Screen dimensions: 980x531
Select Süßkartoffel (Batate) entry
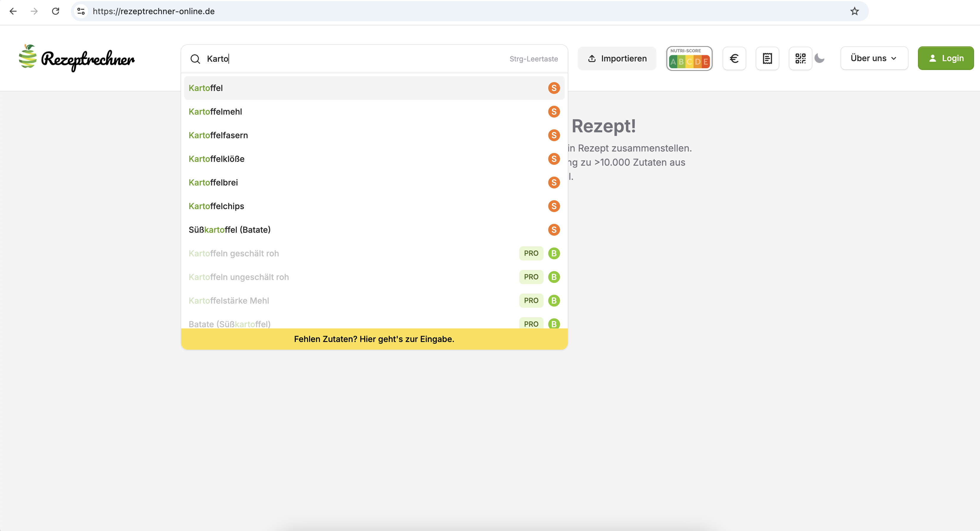(229, 229)
